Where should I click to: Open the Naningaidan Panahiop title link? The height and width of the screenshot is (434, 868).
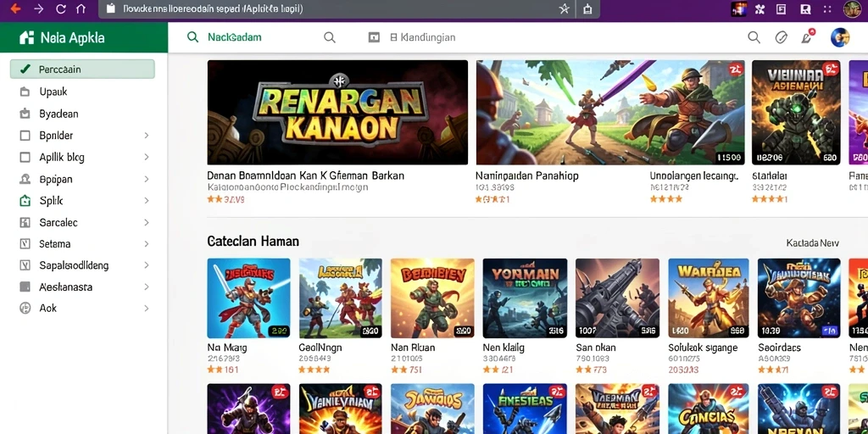tap(527, 176)
